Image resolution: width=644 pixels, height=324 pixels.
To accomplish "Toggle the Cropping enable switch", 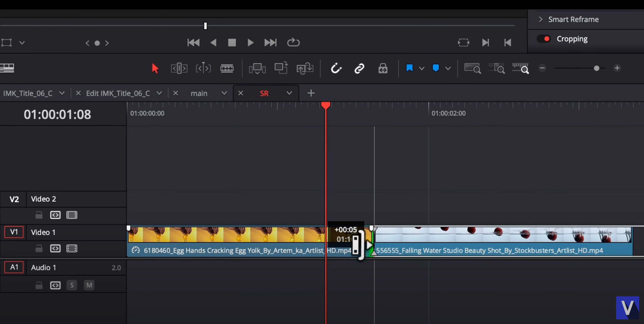I will [544, 39].
